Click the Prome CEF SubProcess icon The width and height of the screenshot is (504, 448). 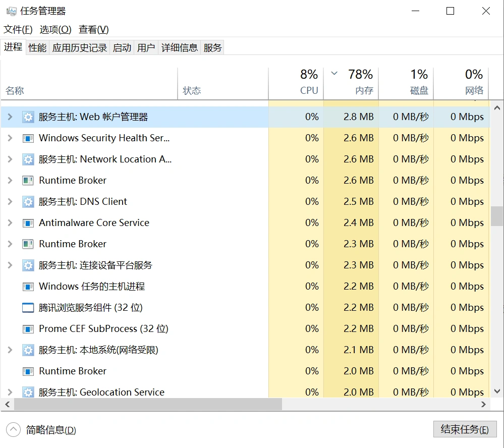click(28, 328)
